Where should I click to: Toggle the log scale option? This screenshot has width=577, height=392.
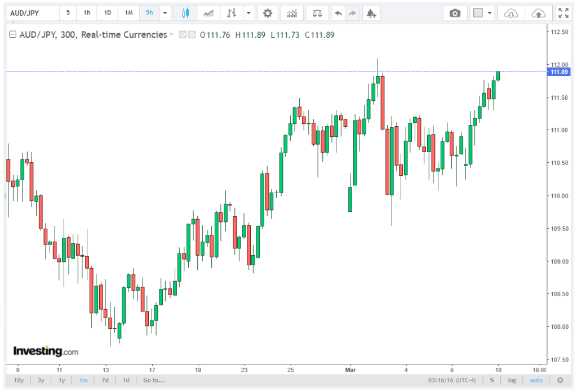[x=512, y=380]
